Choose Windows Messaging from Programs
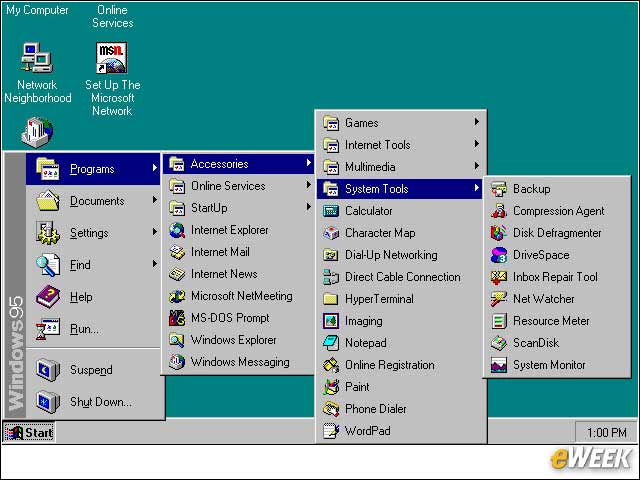This screenshot has height=480, width=640. (x=238, y=362)
